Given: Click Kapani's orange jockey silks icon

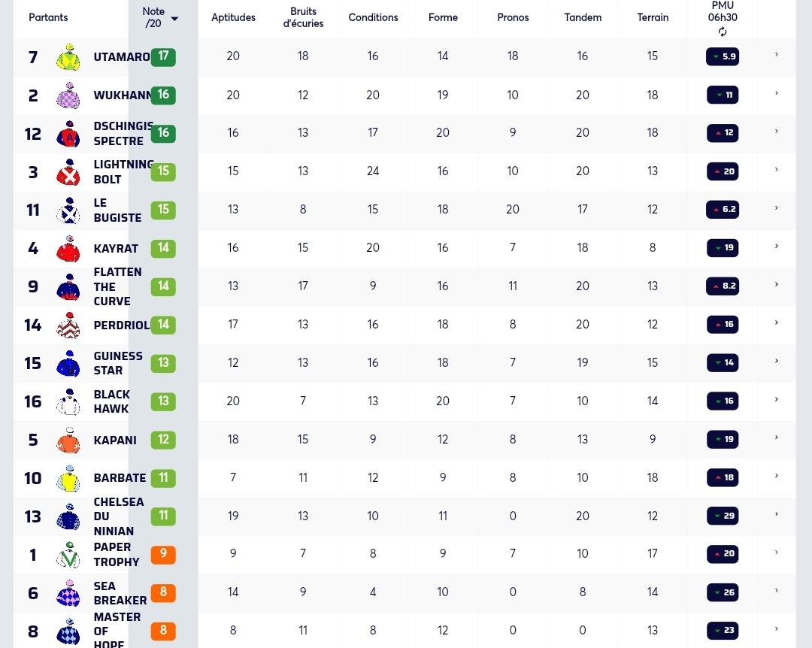Looking at the screenshot, I should click(68, 441).
